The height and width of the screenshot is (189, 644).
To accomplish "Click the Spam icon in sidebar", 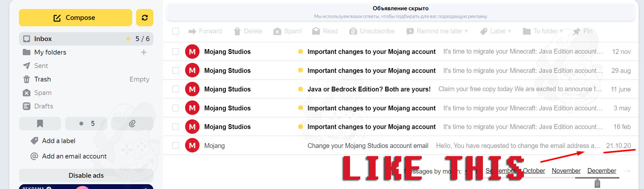I will (x=27, y=93).
